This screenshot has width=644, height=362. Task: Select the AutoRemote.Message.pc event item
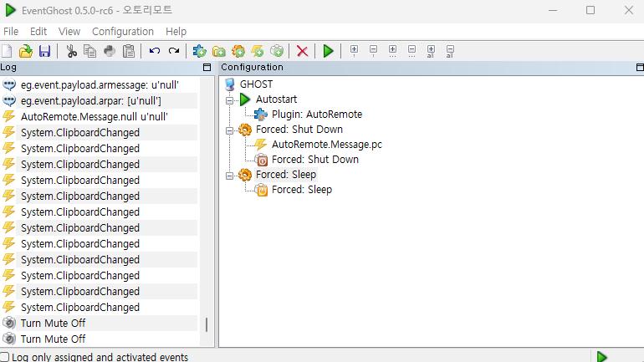click(326, 145)
